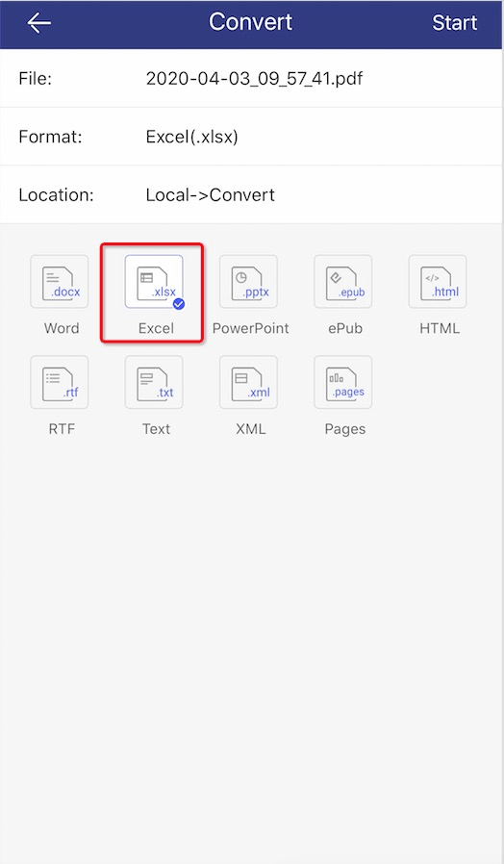Open the Location row Local->Convert

tap(252, 194)
